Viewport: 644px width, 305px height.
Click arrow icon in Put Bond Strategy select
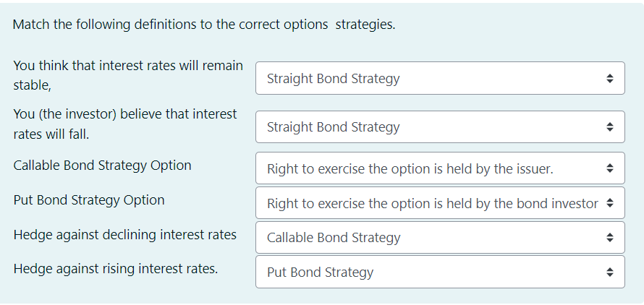609,272
